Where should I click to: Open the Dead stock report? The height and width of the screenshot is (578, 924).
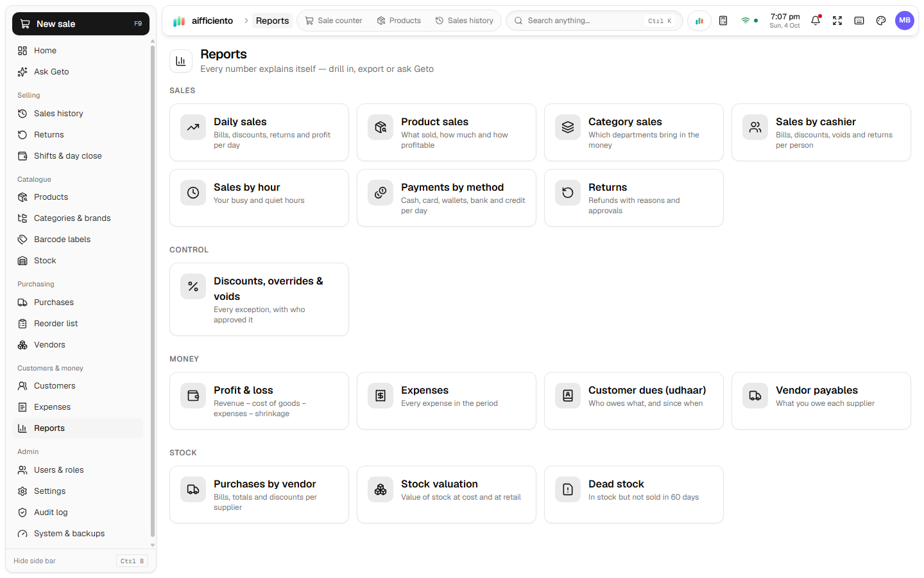pos(634,495)
